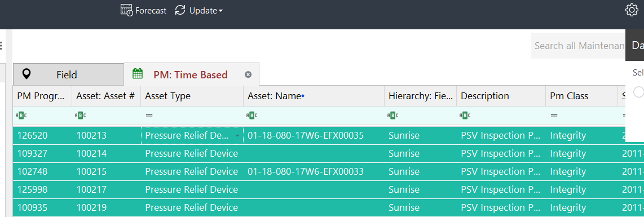
Task: Click the Search all Maintenance field
Action: pyautogui.click(x=578, y=46)
